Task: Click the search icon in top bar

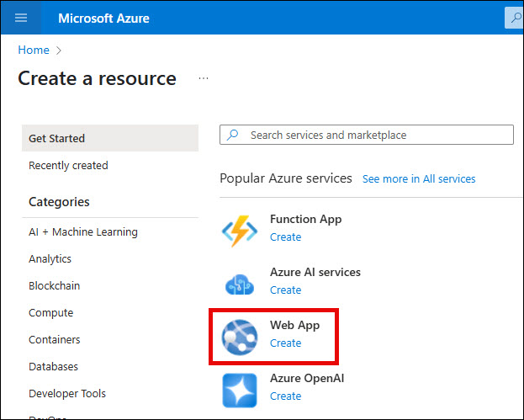Action: point(516,18)
